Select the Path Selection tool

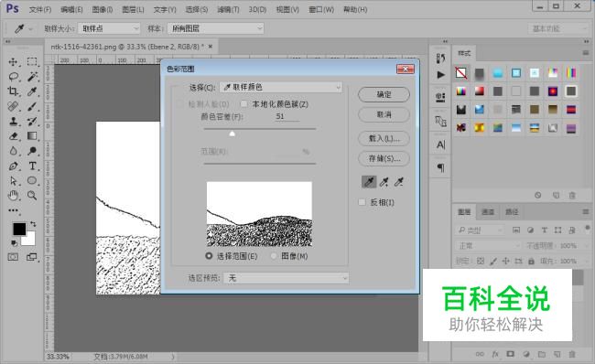14,180
